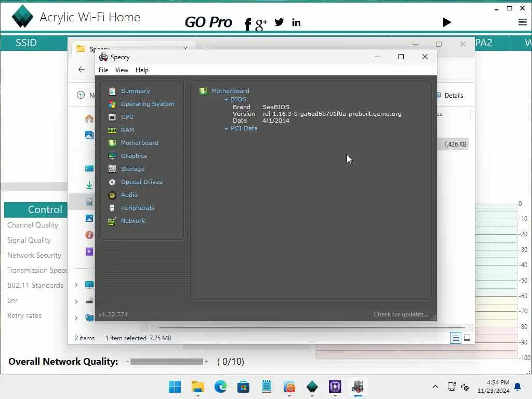
Task: Open the Optical Drives section icon
Action: (112, 182)
